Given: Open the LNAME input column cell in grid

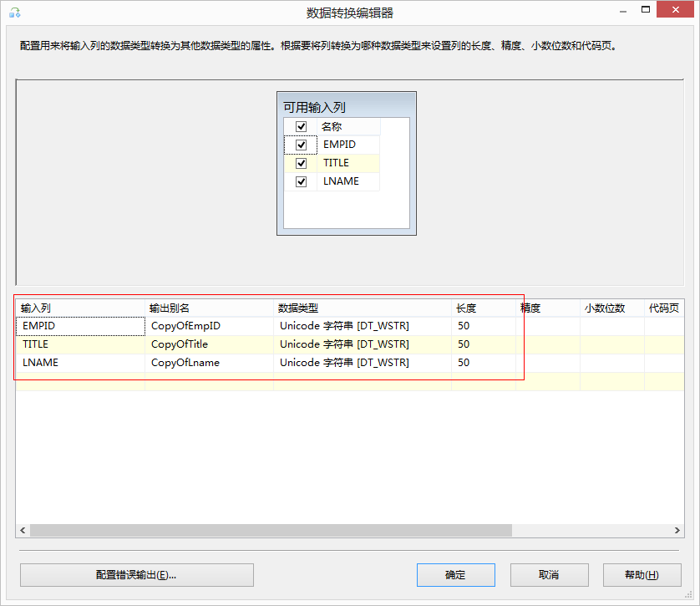Looking at the screenshot, I should pos(80,363).
